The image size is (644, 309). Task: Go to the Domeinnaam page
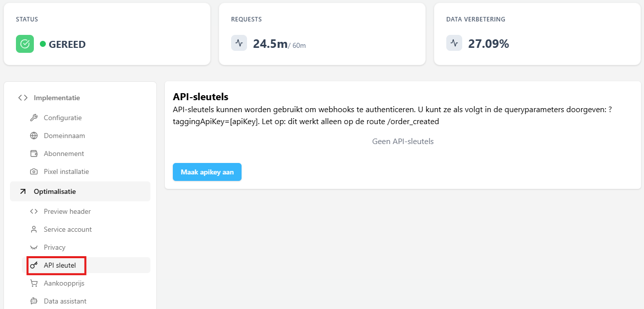click(64, 136)
